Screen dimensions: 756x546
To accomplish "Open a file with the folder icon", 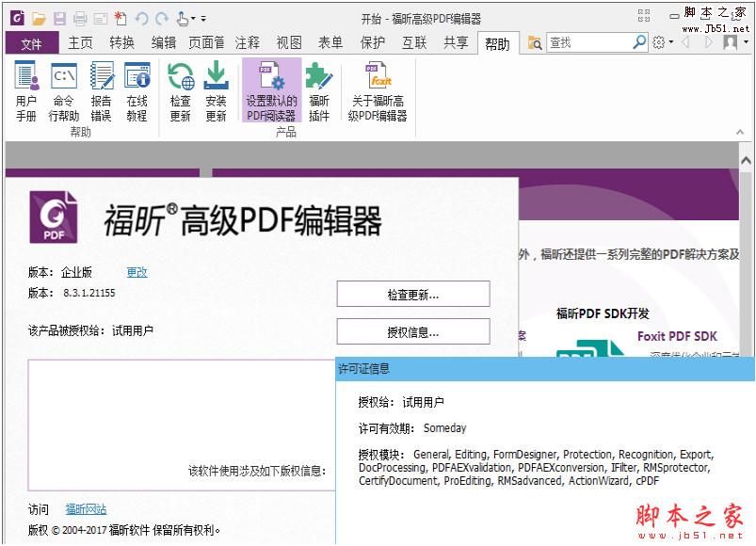I will pyautogui.click(x=39, y=19).
